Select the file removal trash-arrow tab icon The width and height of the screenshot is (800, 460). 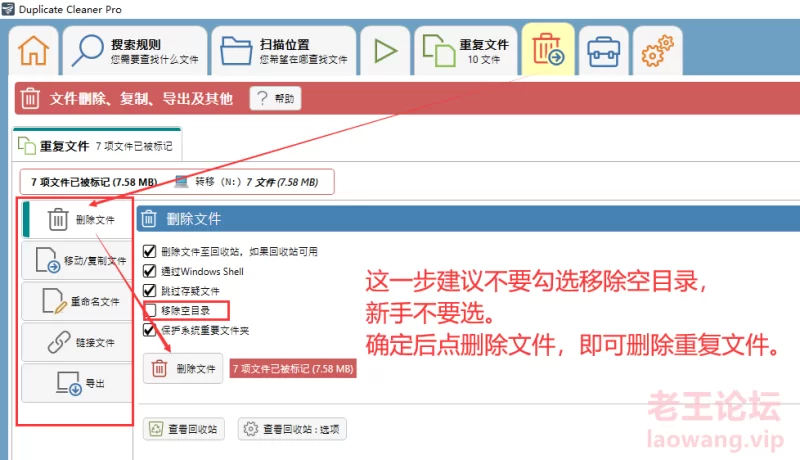coord(548,49)
